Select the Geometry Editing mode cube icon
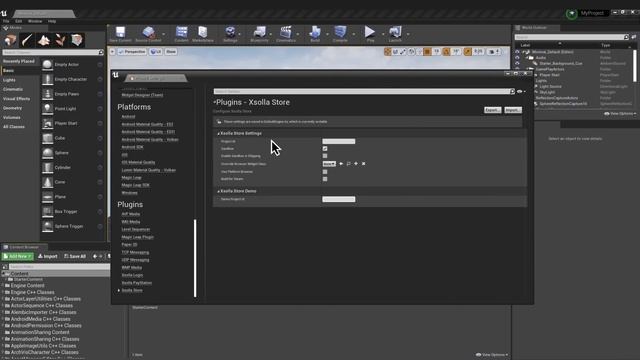640x360 pixels. pos(77,40)
